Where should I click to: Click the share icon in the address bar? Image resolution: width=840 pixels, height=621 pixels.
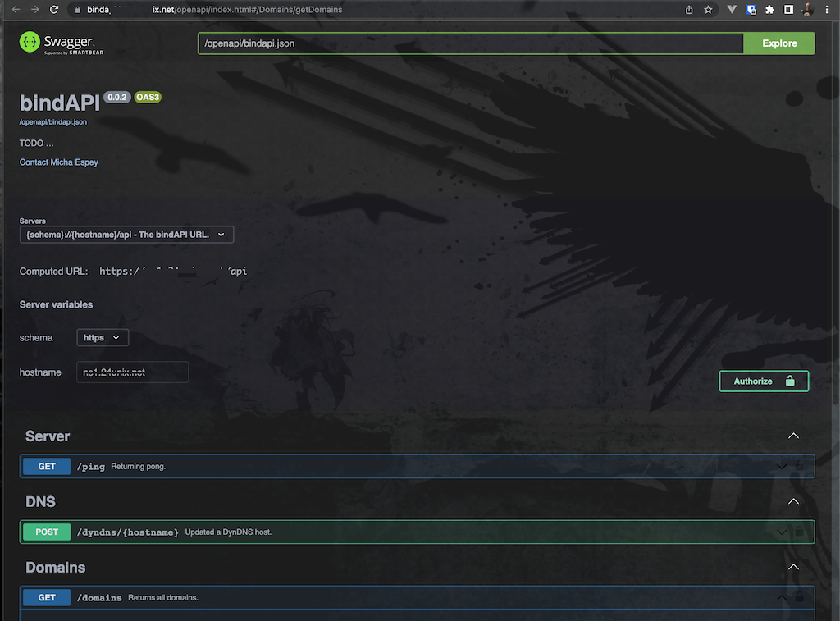click(689, 10)
